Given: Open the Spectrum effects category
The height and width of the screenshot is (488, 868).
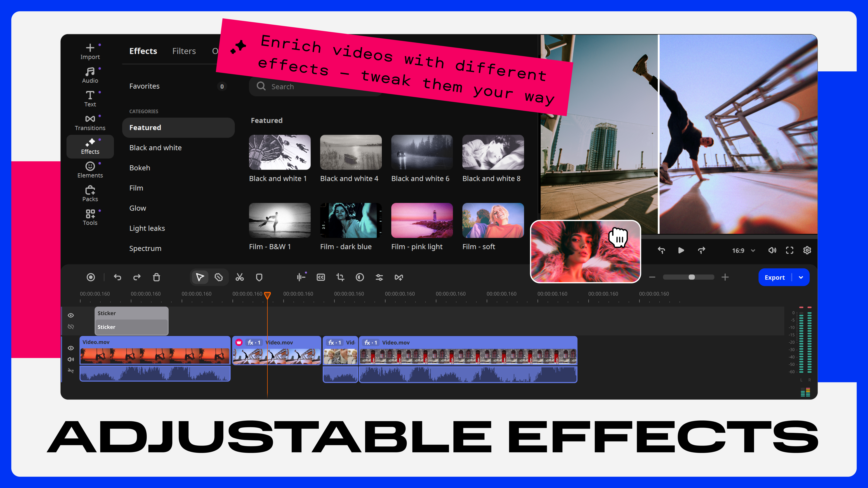Looking at the screenshot, I should (x=145, y=248).
